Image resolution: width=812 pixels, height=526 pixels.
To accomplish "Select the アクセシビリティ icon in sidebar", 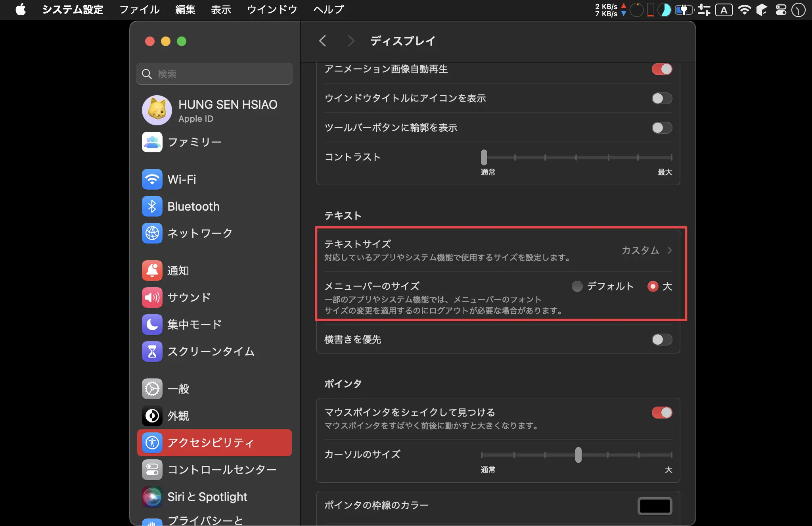I will tap(152, 443).
